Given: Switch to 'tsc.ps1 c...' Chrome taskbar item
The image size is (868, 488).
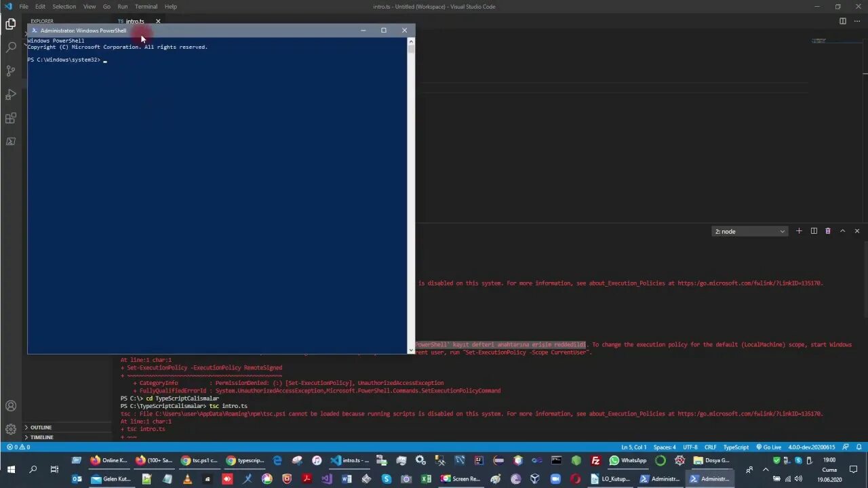Looking at the screenshot, I should 199,460.
